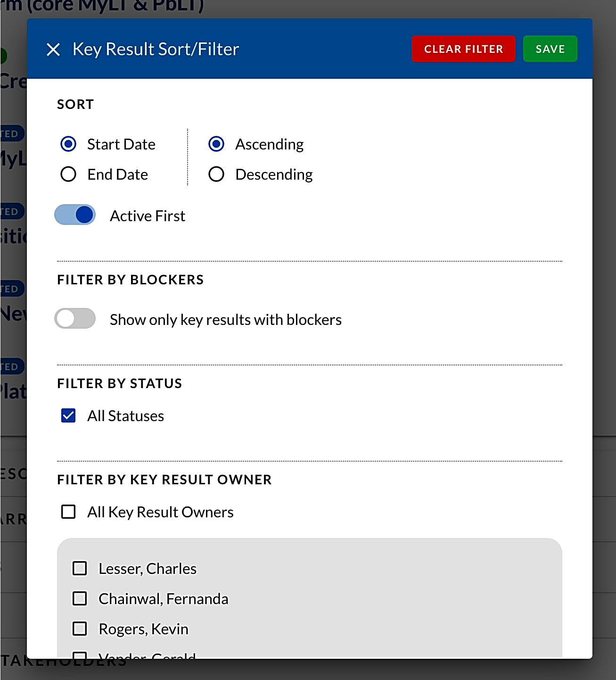616x680 pixels.
Task: Save the sort and filter settings
Action: click(550, 49)
